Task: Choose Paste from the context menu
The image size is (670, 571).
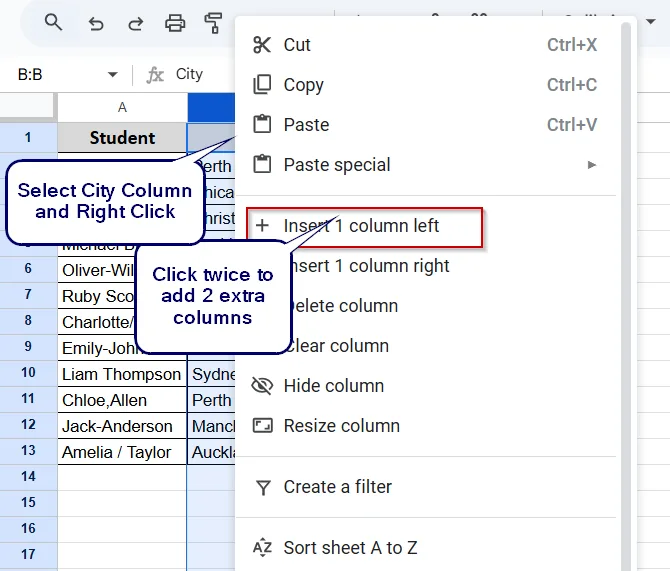Action: [x=425, y=124]
